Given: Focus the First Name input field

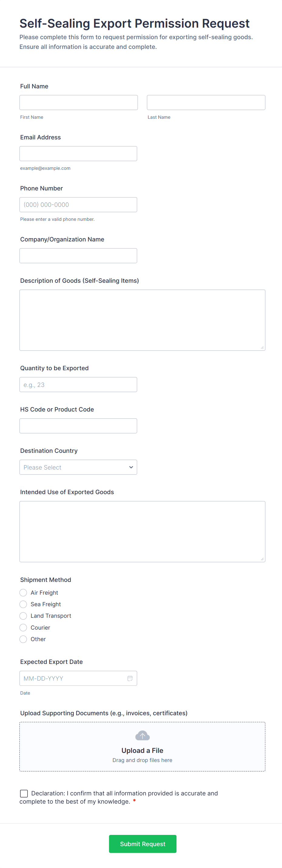Looking at the screenshot, I should 79,102.
